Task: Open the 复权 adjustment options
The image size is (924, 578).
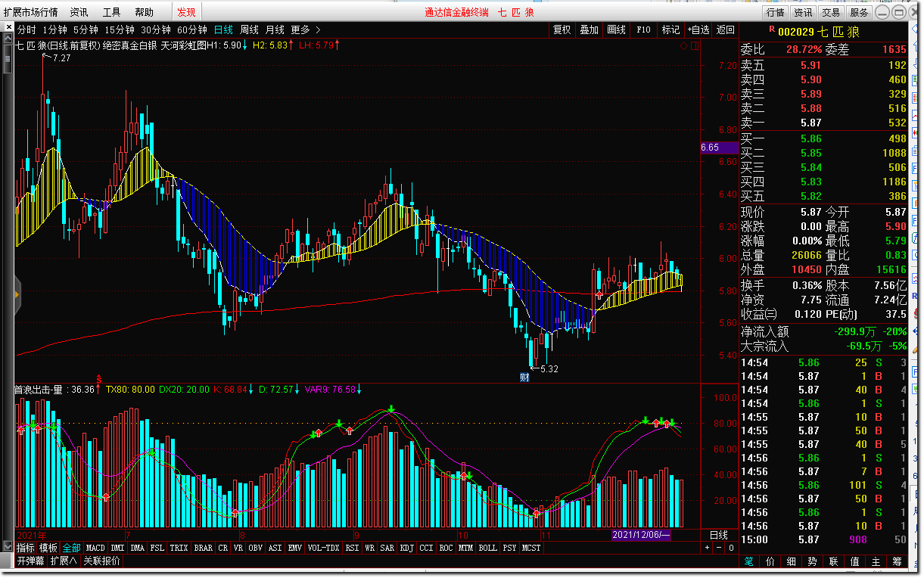Action: coord(562,30)
